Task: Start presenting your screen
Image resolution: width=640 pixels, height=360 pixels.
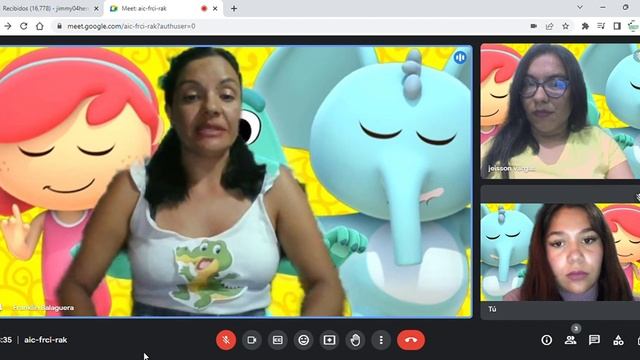Action: 329,340
